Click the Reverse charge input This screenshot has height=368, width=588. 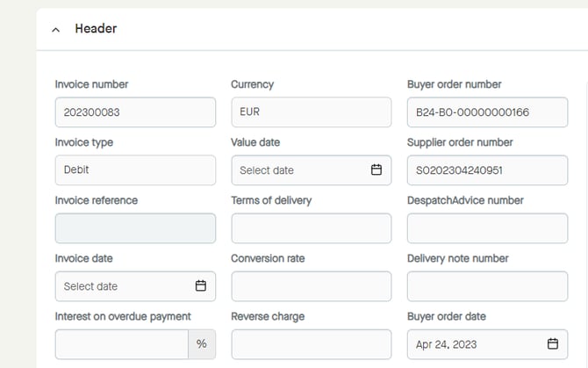click(312, 344)
